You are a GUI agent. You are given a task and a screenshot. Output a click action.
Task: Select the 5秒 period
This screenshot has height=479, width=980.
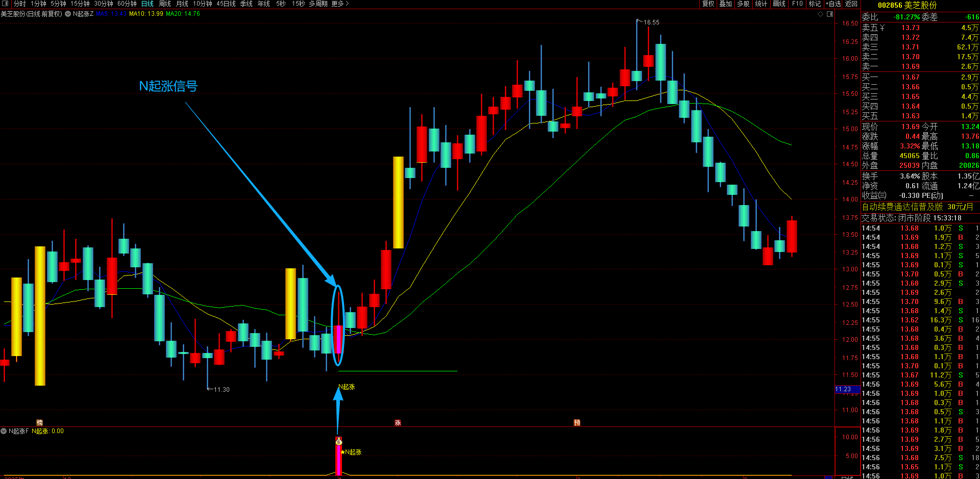click(x=281, y=4)
